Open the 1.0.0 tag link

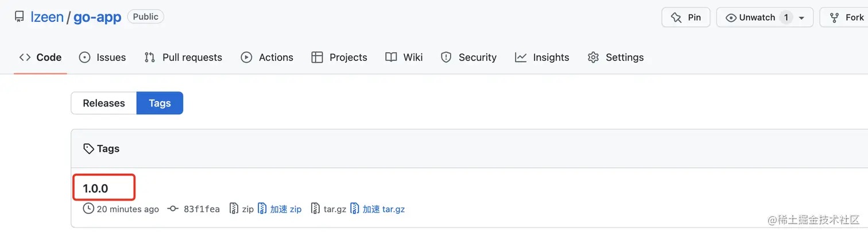click(96, 188)
